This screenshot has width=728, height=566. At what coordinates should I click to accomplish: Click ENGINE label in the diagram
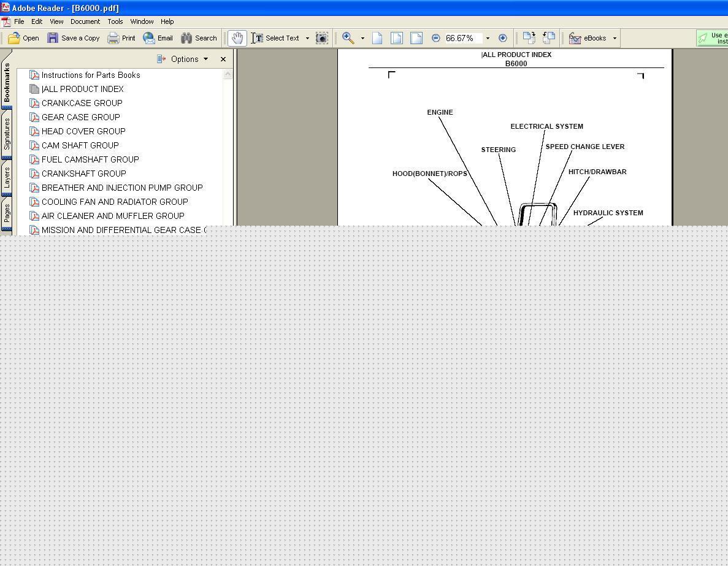tap(440, 112)
